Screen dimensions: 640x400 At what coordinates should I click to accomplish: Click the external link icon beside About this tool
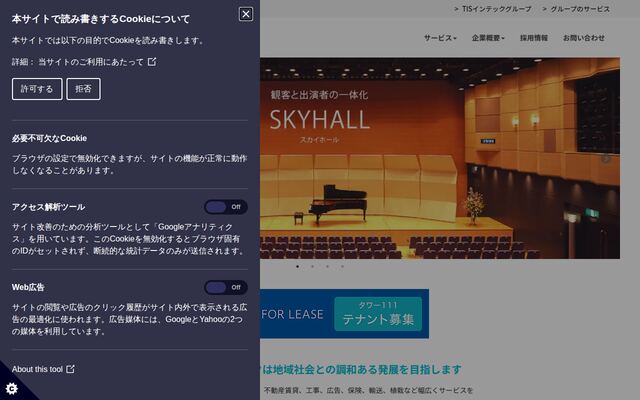(71, 369)
